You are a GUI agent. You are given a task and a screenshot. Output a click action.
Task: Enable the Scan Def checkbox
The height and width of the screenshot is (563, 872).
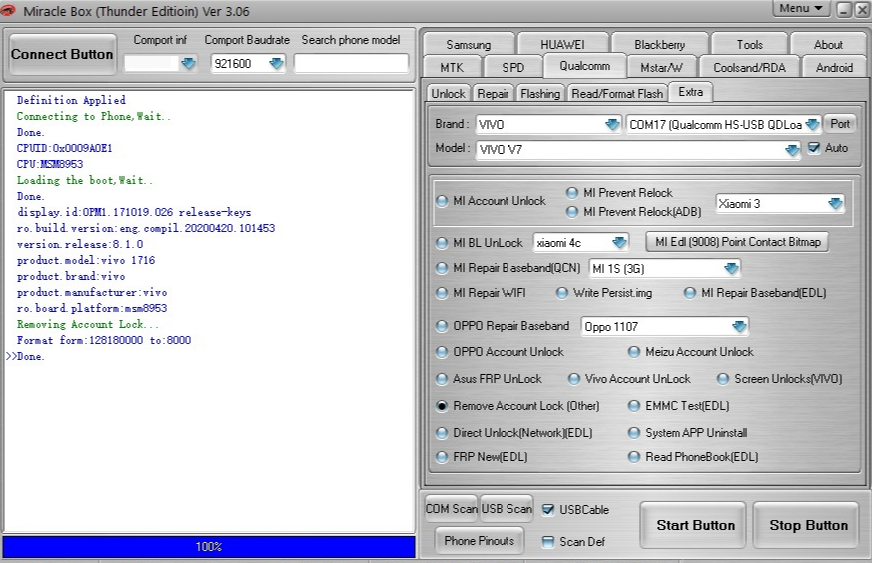pos(548,542)
